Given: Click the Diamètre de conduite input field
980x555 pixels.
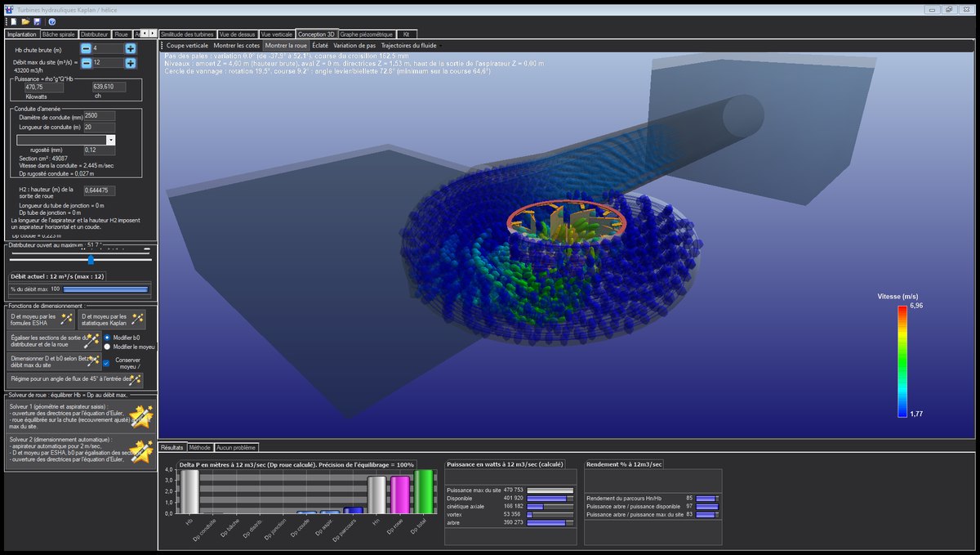Looking at the screenshot, I should click(100, 116).
